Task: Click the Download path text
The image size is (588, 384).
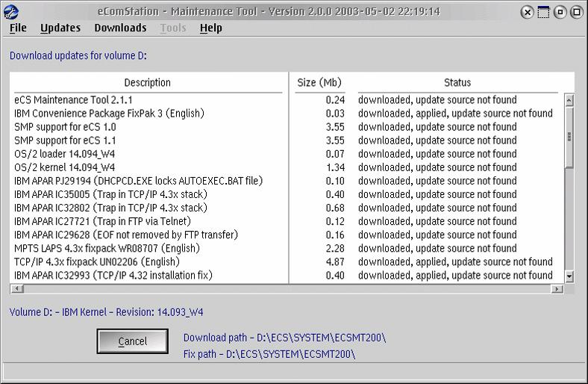Action: 284,338
